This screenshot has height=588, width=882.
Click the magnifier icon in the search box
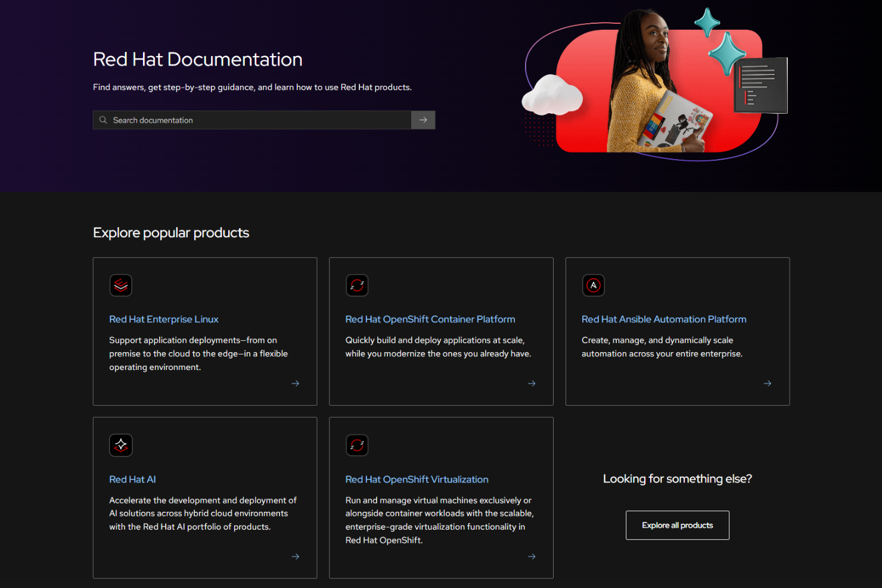click(103, 120)
